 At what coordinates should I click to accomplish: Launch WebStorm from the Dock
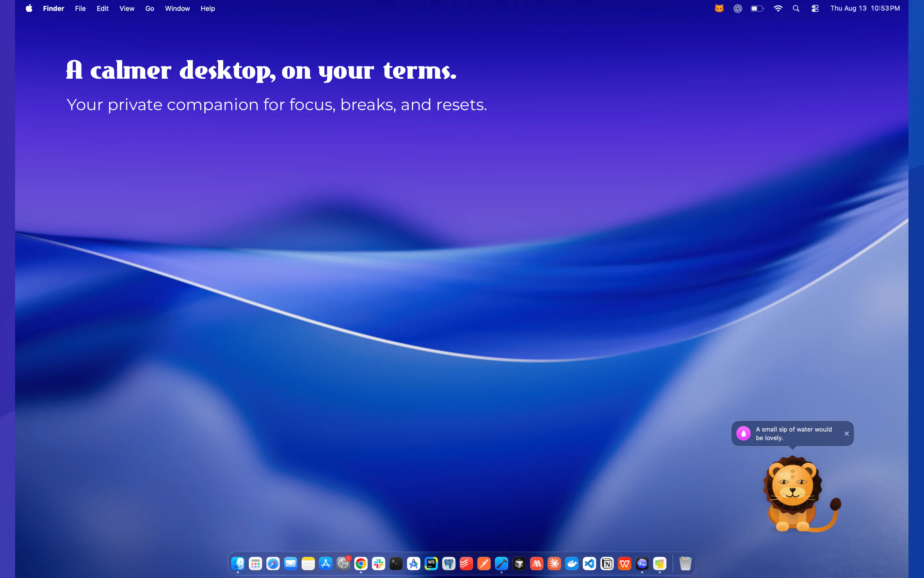click(x=431, y=564)
